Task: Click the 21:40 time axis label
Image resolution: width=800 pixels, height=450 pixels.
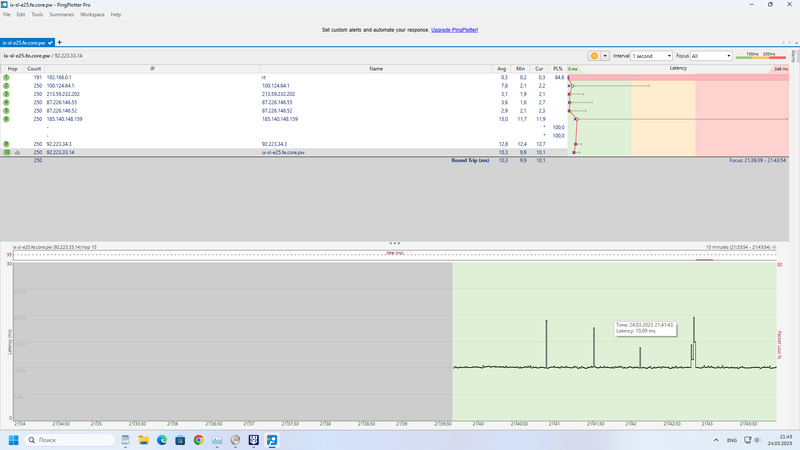Action: click(x=478, y=423)
